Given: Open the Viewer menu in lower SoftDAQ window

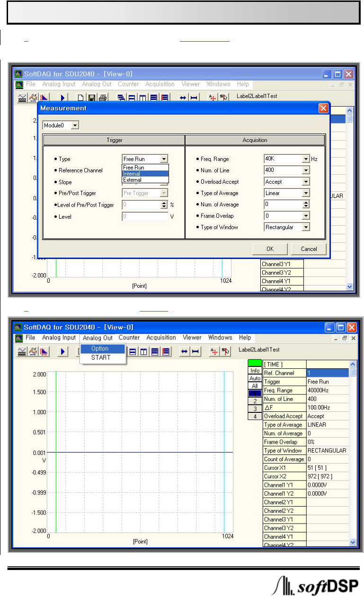Looking at the screenshot, I should (192, 338).
